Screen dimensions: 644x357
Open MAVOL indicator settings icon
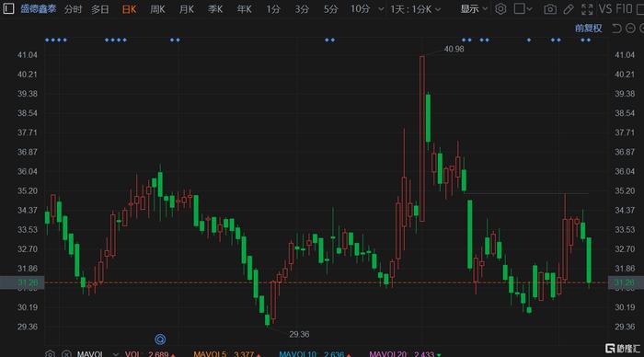[x=50, y=353]
